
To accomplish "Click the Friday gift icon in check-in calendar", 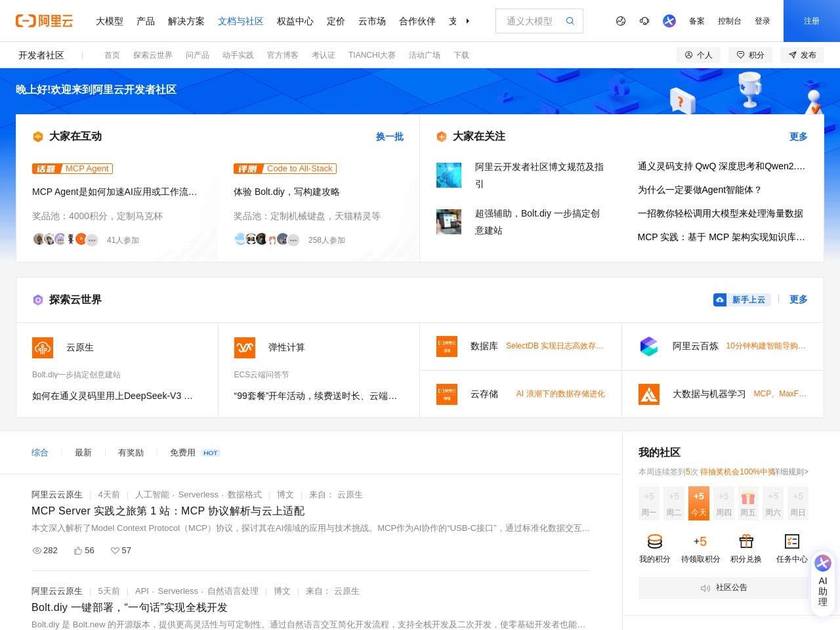I will click(x=748, y=502).
